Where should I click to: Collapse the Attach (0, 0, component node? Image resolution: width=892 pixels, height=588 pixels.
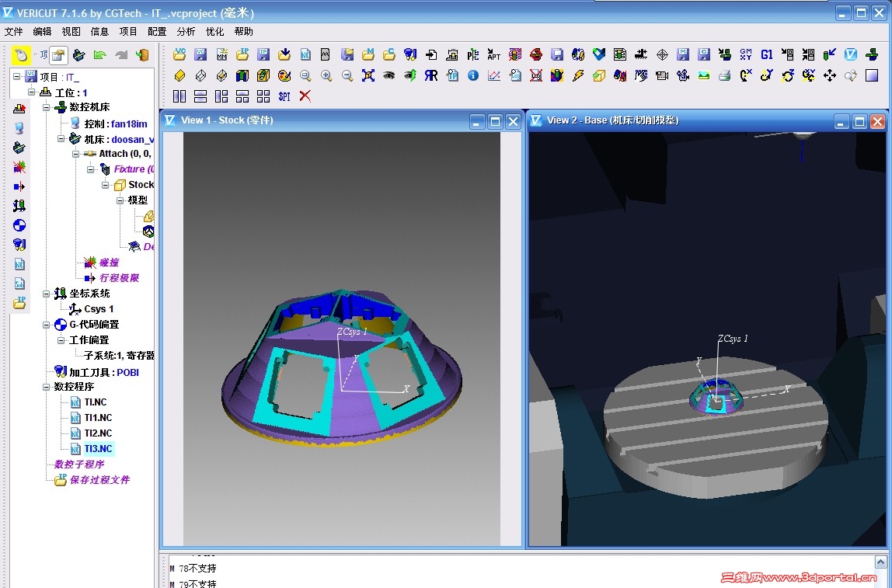[75, 154]
